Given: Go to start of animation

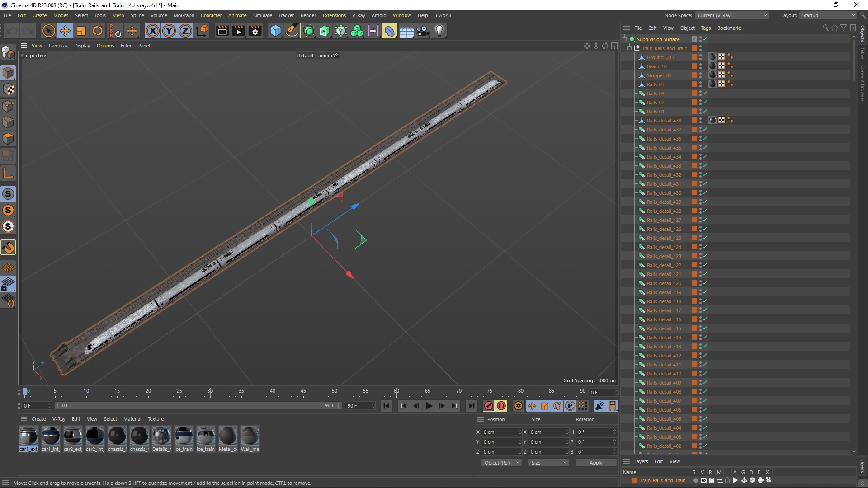Looking at the screenshot, I should coord(387,406).
